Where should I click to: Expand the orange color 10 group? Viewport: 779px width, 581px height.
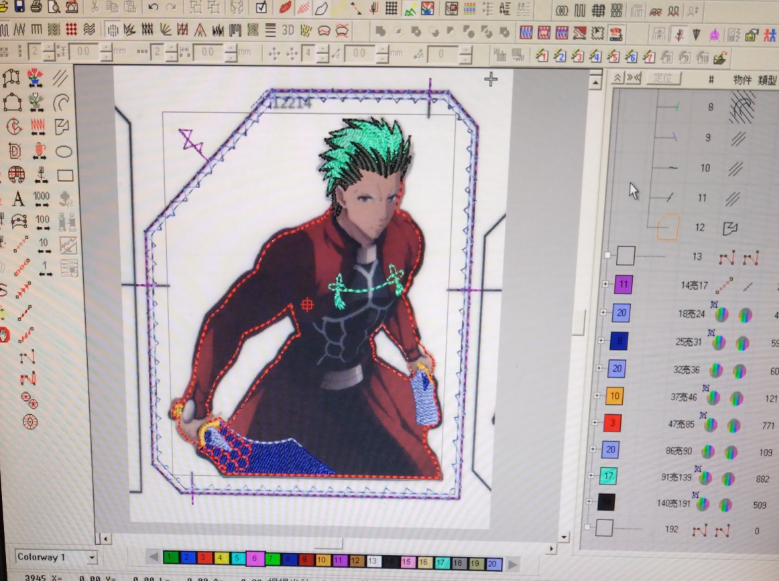tap(596, 396)
